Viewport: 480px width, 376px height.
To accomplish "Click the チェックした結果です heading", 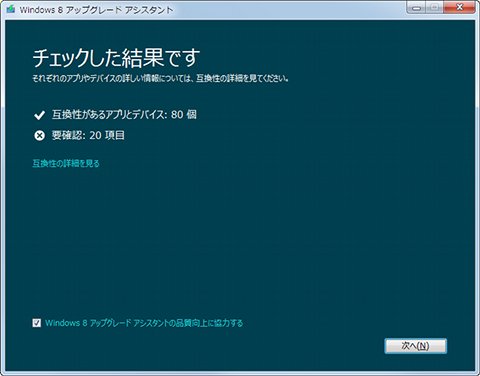I will click(116, 57).
